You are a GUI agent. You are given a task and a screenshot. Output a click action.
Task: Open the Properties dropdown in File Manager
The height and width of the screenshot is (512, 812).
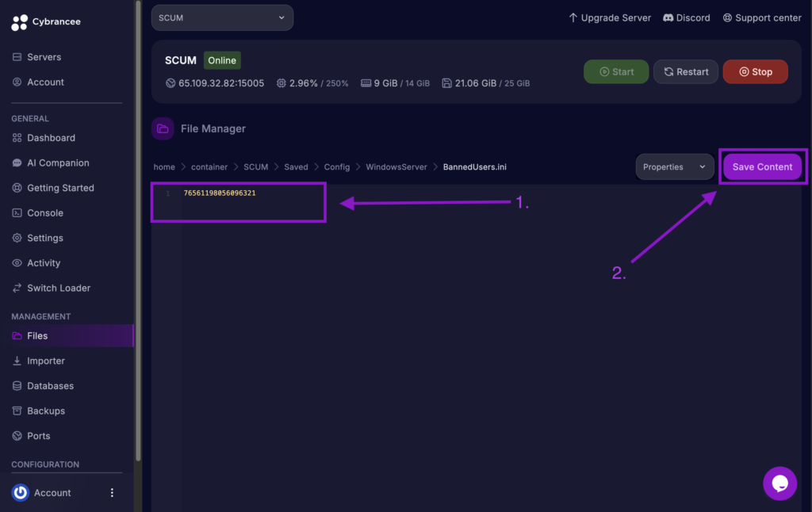pyautogui.click(x=674, y=166)
